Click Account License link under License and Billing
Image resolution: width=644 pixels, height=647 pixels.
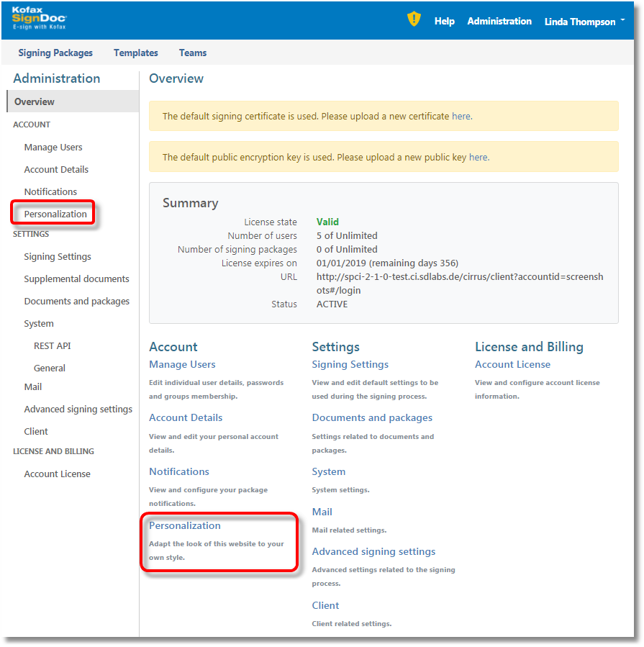click(512, 364)
